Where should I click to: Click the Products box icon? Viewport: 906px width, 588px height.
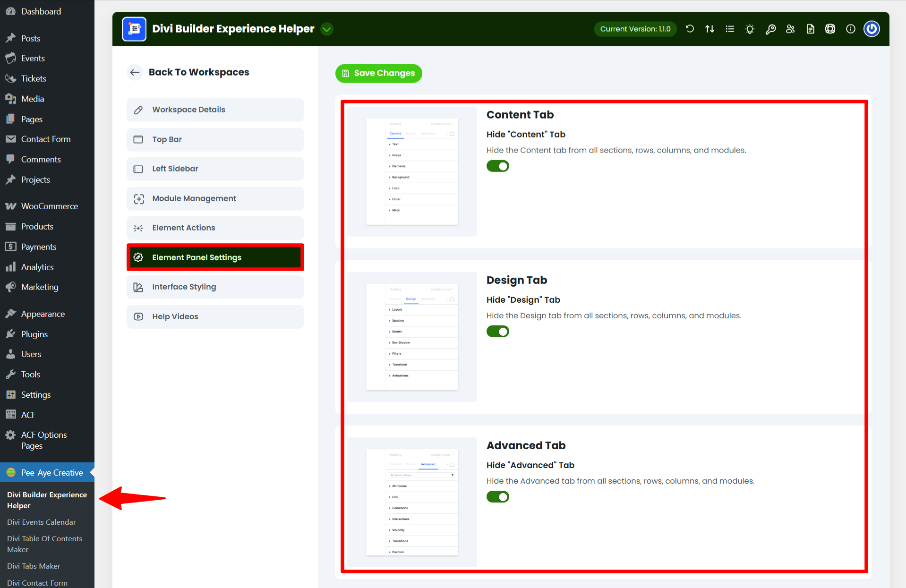tap(10, 226)
